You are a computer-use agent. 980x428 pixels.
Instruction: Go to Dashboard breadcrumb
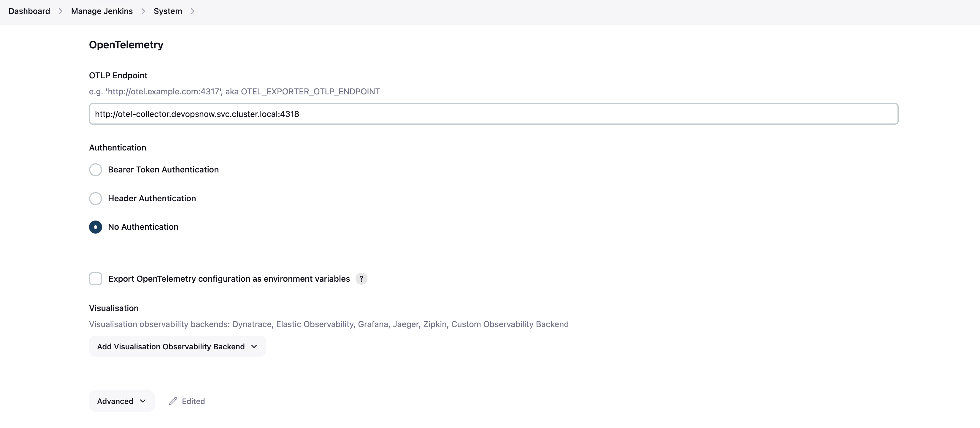pos(29,11)
